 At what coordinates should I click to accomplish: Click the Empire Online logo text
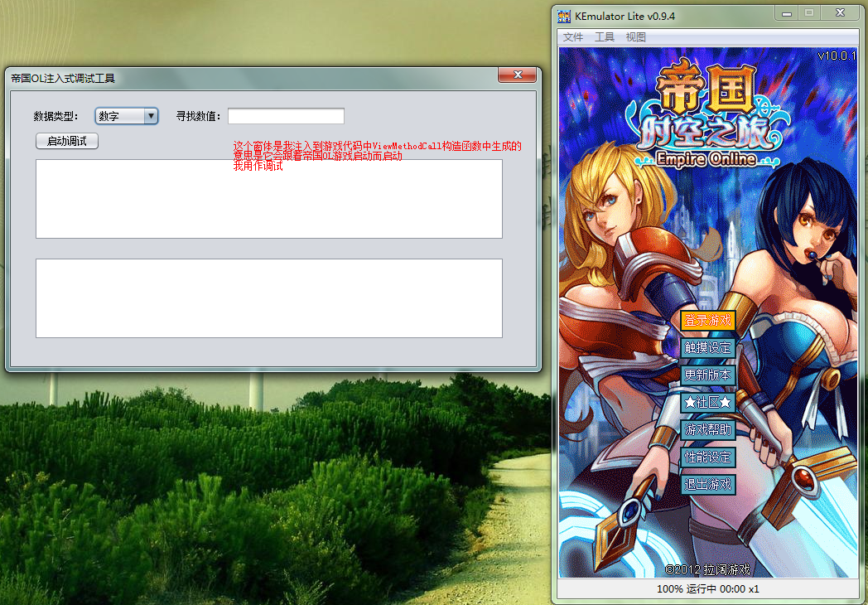click(x=706, y=160)
